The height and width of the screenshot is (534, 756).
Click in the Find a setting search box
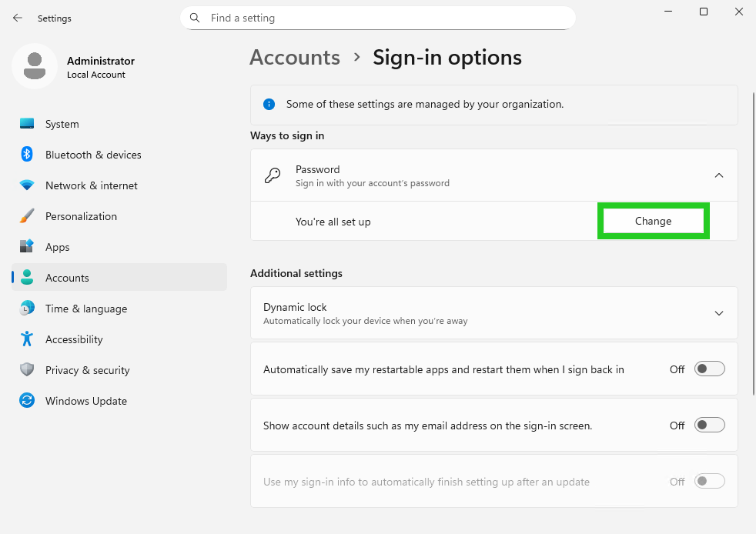click(x=377, y=18)
